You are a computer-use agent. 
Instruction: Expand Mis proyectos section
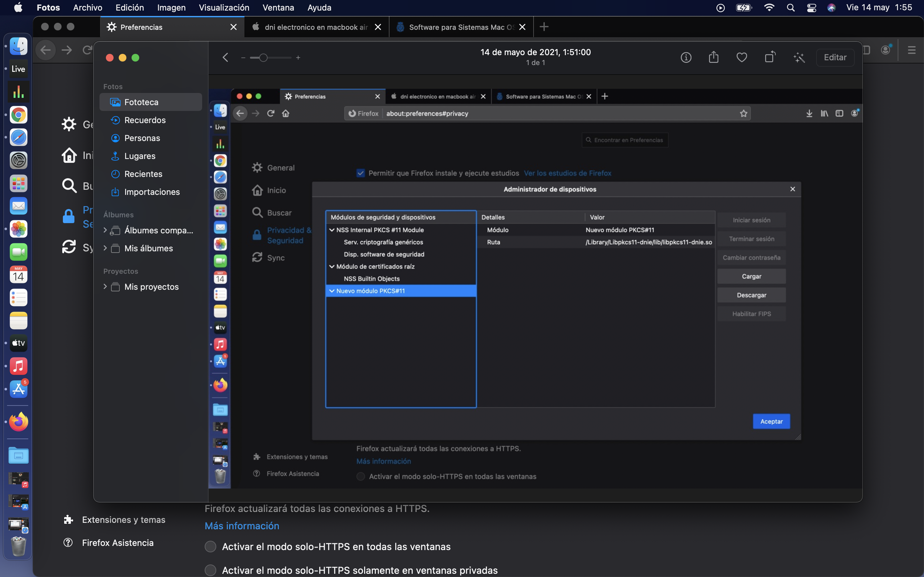point(105,287)
